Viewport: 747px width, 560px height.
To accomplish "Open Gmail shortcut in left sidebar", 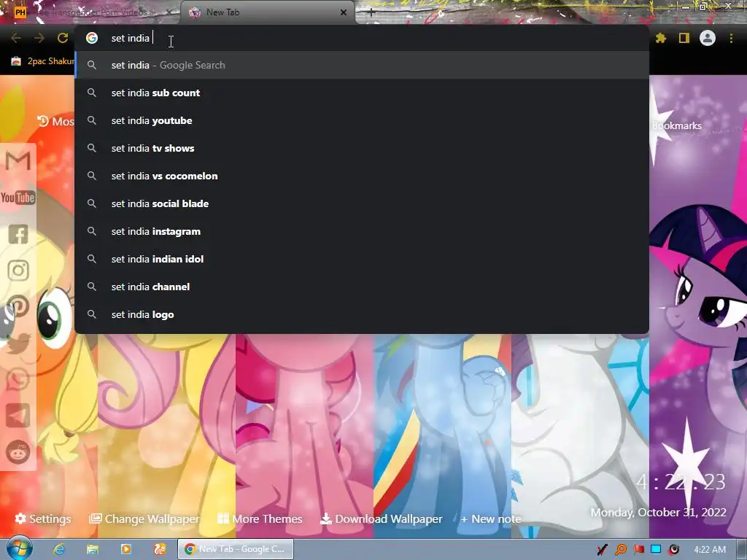I will point(18,161).
